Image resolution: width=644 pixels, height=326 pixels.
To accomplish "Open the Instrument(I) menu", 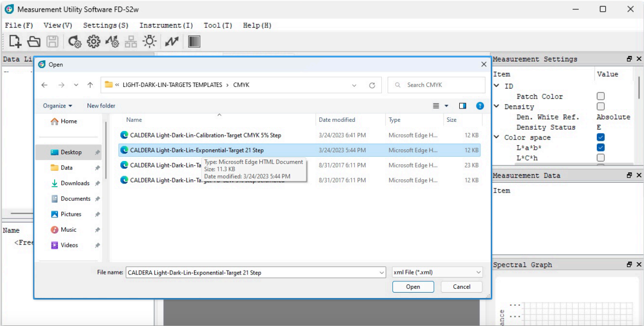I will pyautogui.click(x=166, y=26).
